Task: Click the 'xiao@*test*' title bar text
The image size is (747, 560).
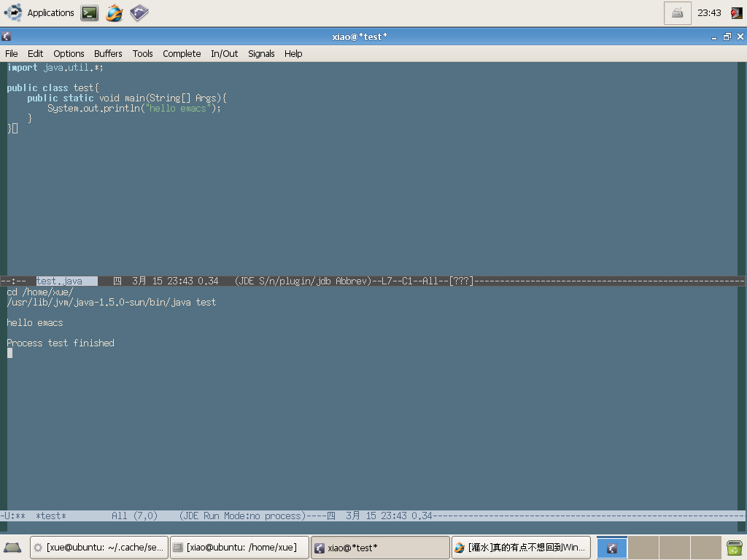Action: [360, 36]
